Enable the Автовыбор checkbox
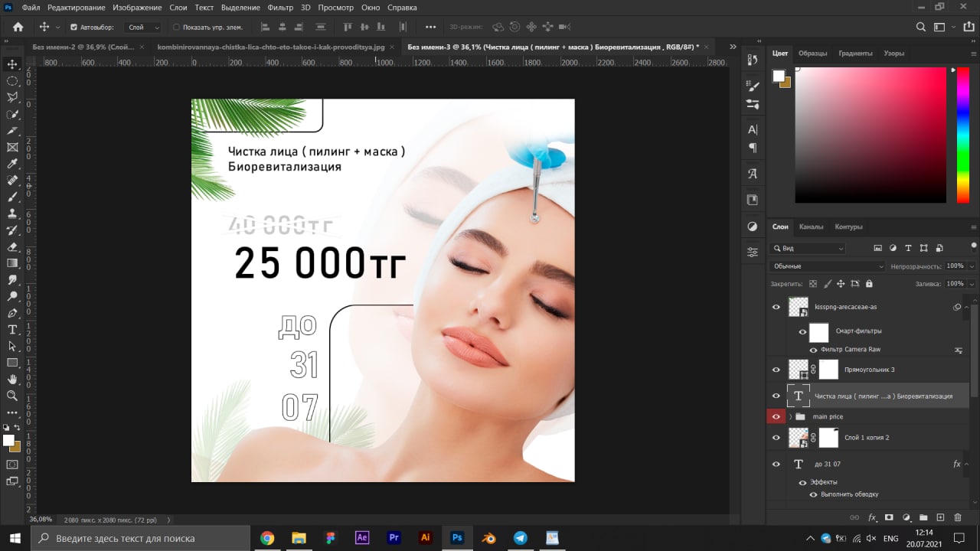Screen dimensions: 980x551 pos(73,27)
